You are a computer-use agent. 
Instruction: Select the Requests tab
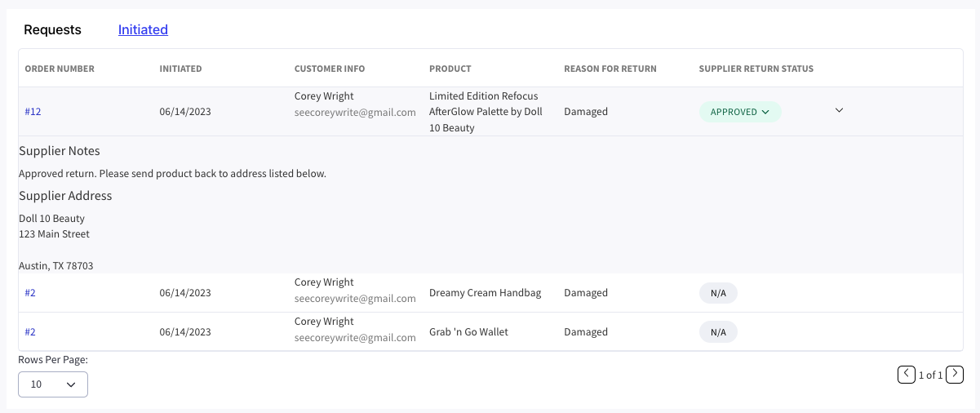(52, 30)
